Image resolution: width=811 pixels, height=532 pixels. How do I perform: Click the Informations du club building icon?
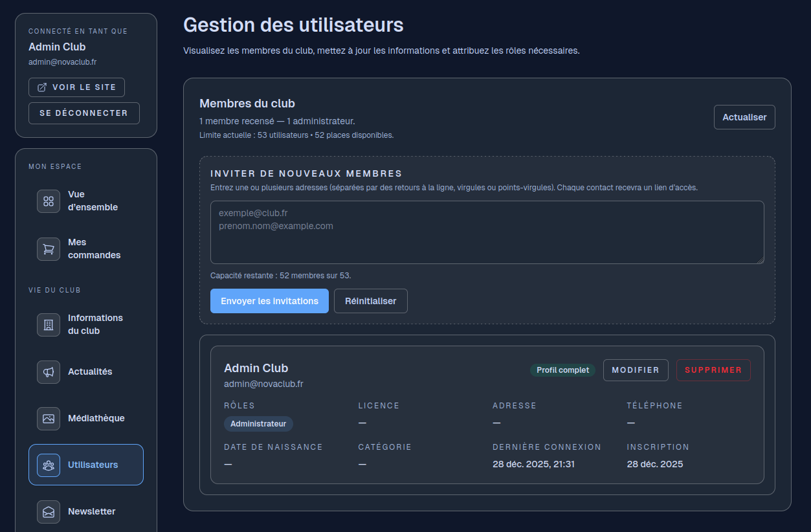click(x=49, y=325)
